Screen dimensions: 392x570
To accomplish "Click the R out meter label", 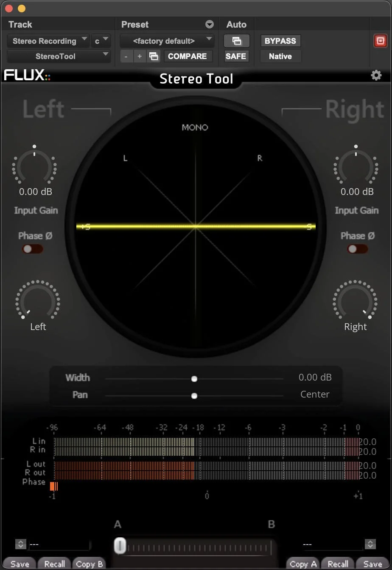I will (x=35, y=472).
